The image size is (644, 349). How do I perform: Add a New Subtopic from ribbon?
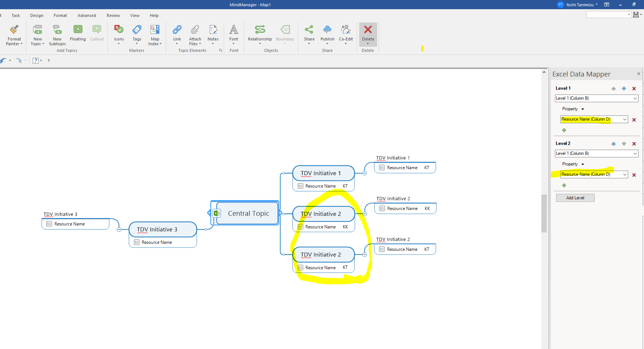[x=57, y=30]
